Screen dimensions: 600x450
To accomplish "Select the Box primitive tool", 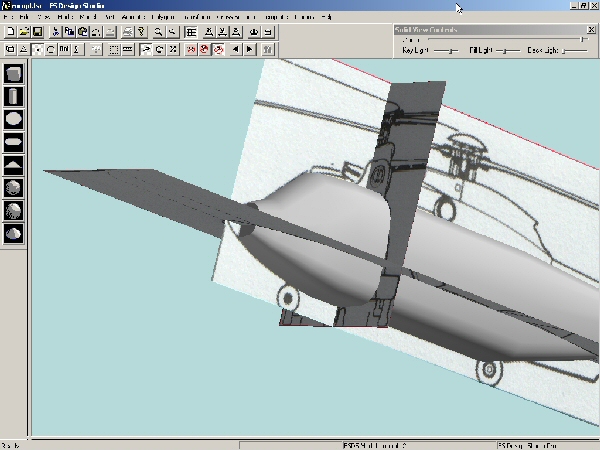I will (13, 73).
